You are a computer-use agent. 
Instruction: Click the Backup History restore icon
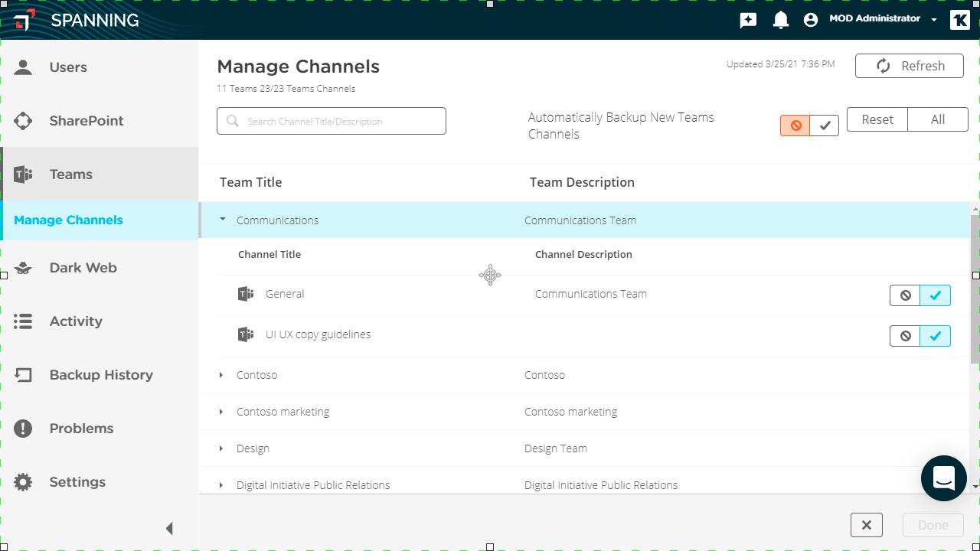23,375
